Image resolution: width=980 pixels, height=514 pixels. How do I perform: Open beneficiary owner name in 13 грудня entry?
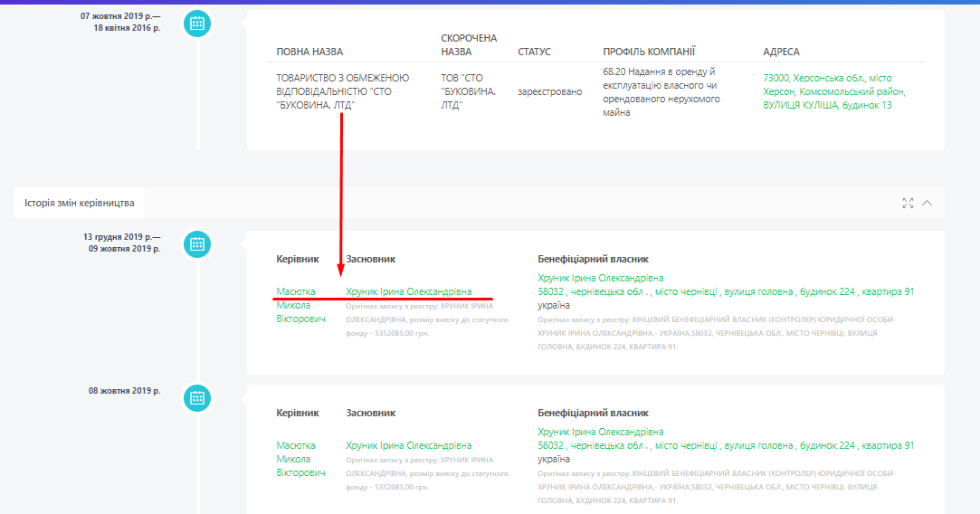[600, 278]
